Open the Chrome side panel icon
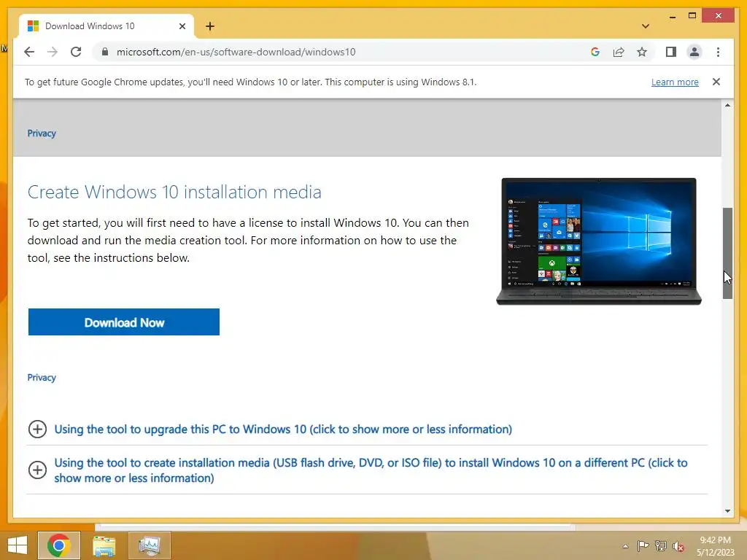Screen dimensions: 747x560 [671, 52]
